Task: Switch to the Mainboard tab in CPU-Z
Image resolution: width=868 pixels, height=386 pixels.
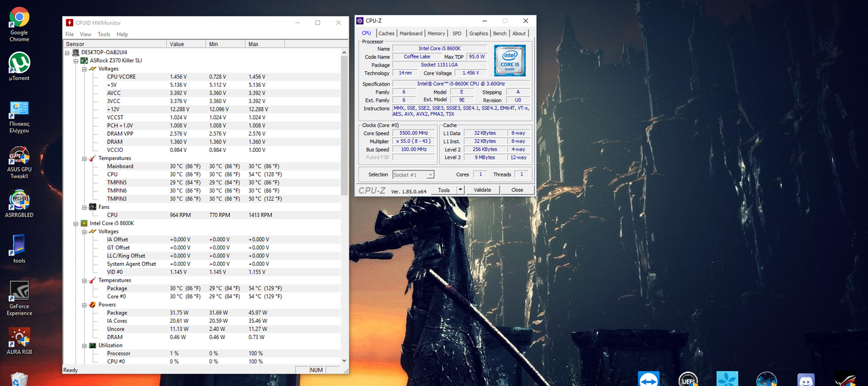Action: (x=411, y=33)
